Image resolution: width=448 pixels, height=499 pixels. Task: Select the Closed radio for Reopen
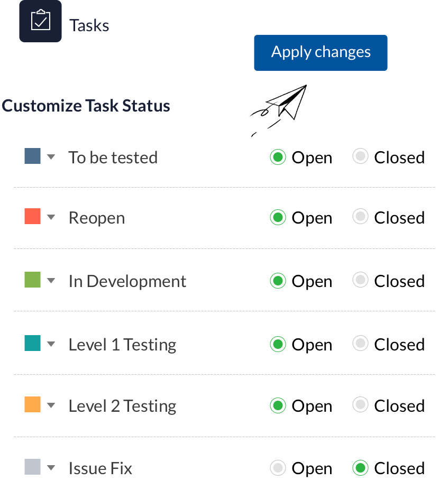[360, 217]
